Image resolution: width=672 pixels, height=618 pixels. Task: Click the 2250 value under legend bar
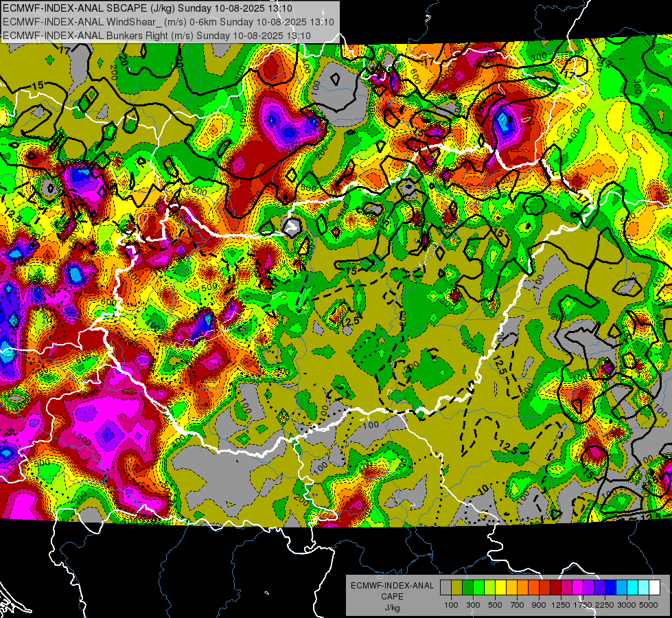[x=605, y=605]
